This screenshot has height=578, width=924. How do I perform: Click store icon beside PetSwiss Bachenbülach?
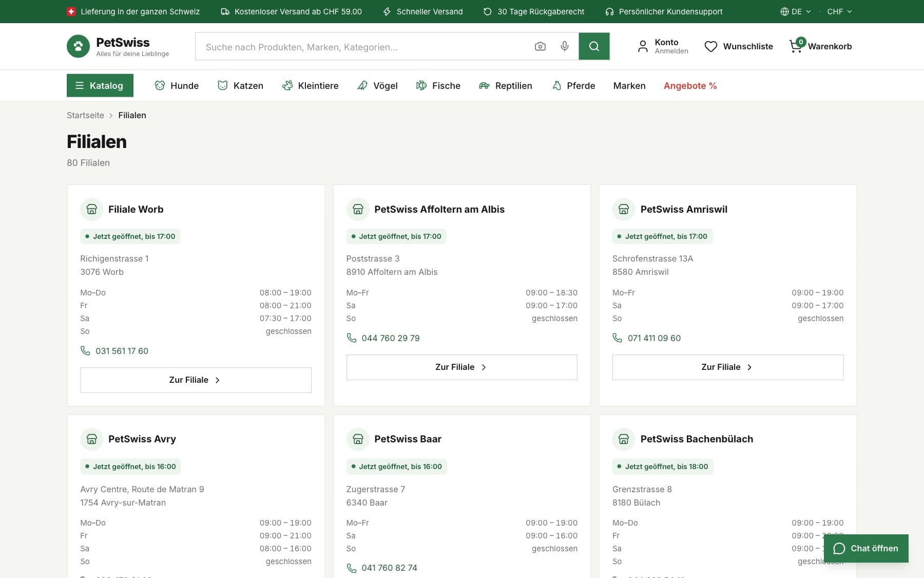(624, 439)
